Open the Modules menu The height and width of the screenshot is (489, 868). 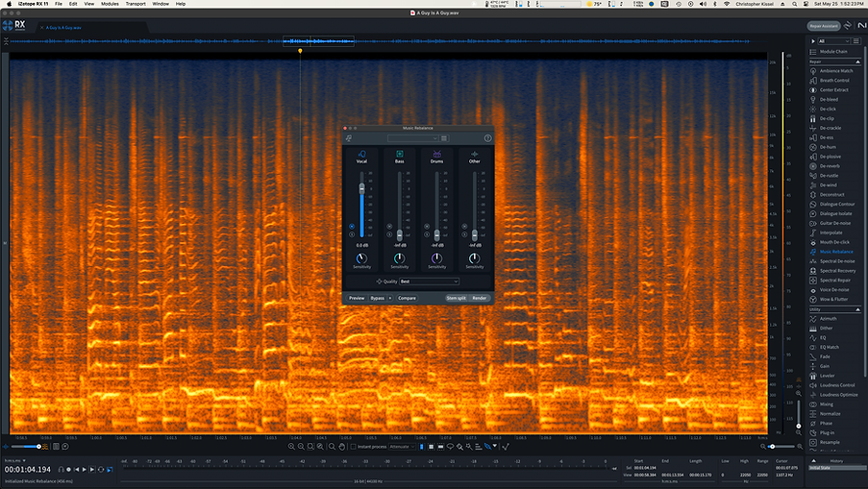click(110, 3)
